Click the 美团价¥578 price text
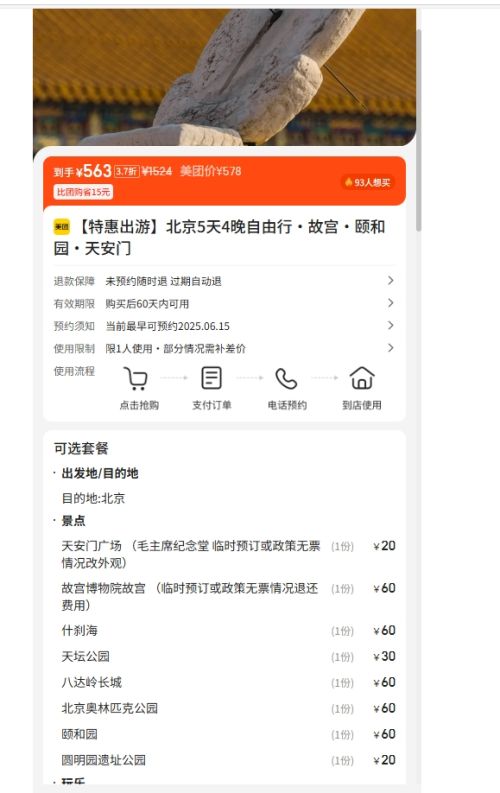This screenshot has height=793, width=500. [x=211, y=171]
